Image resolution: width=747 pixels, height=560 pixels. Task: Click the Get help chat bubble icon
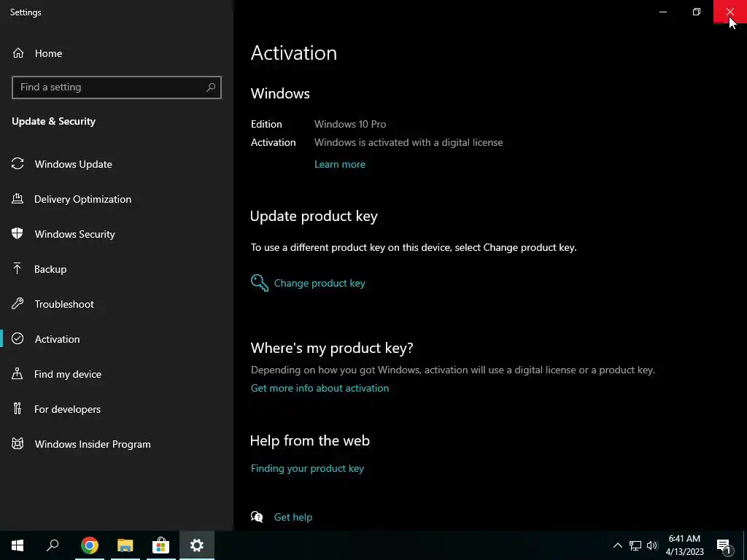(257, 517)
